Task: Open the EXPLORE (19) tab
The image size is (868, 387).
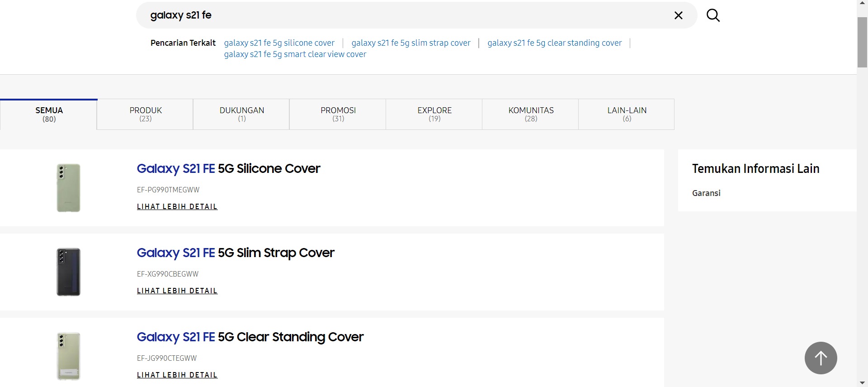Action: (434, 115)
